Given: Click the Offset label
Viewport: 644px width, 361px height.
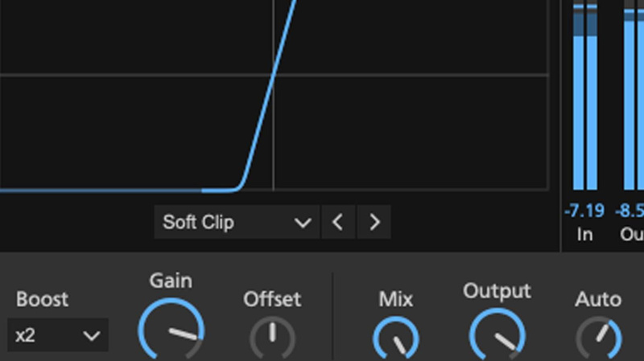Looking at the screenshot, I should [272, 299].
